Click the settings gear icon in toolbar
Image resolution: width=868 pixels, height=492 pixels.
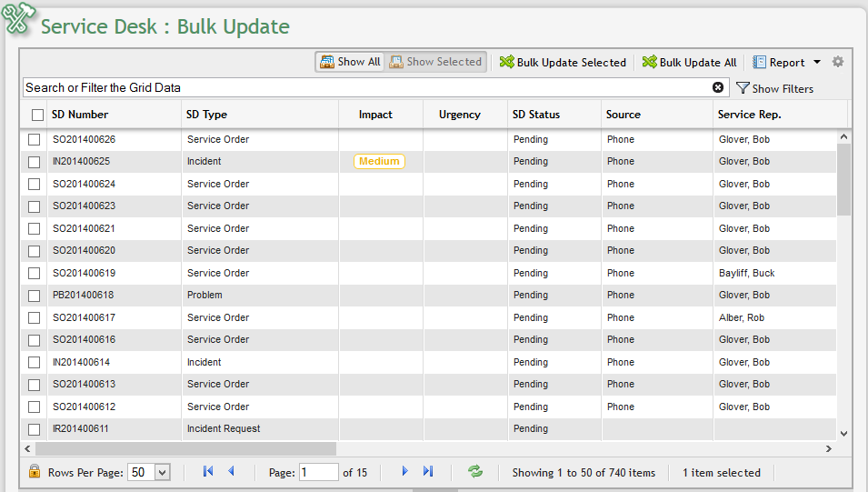pyautogui.click(x=838, y=62)
